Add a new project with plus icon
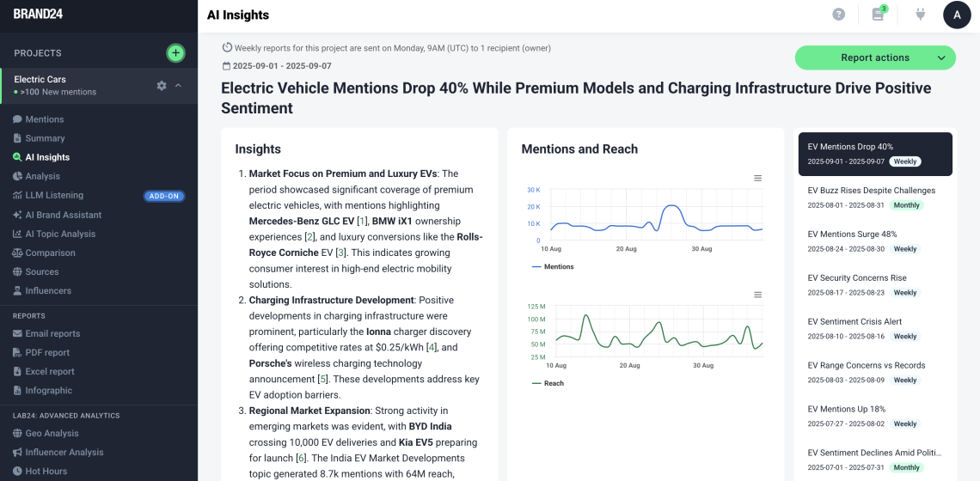The height and width of the screenshot is (481, 980). 175,53
